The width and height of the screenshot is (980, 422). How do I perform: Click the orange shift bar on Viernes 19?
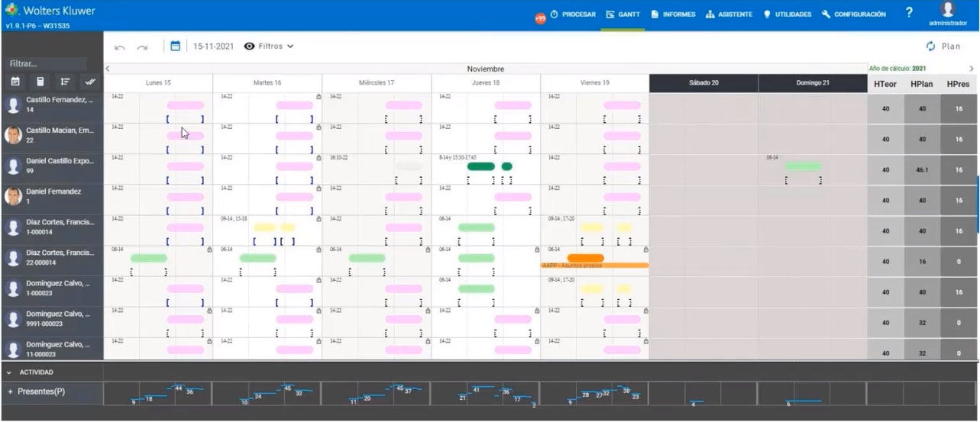(x=586, y=258)
